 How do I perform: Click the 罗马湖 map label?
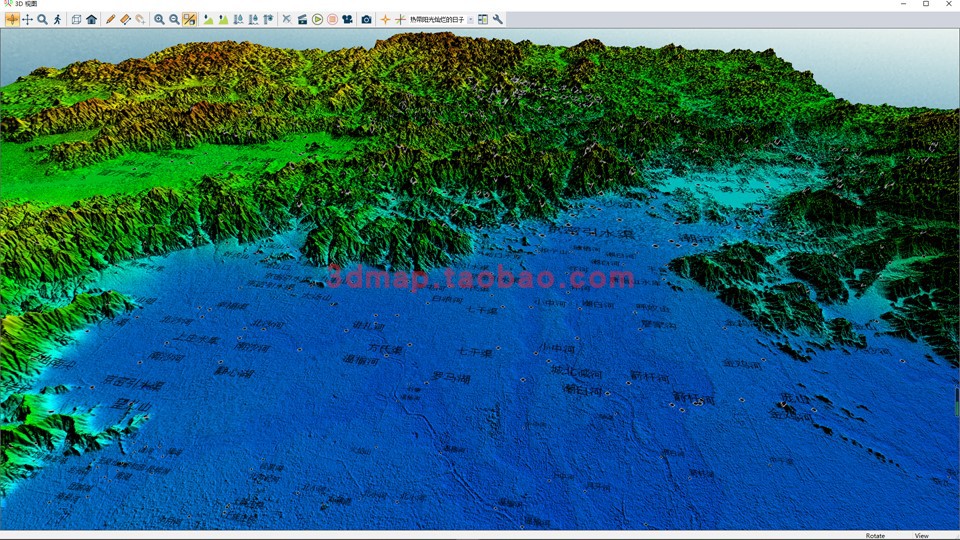pyautogui.click(x=451, y=378)
